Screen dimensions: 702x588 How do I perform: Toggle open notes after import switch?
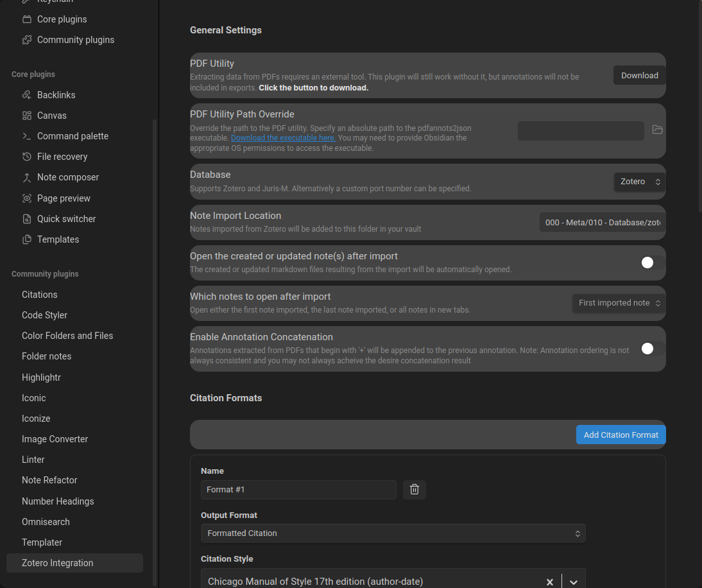pyautogui.click(x=652, y=263)
